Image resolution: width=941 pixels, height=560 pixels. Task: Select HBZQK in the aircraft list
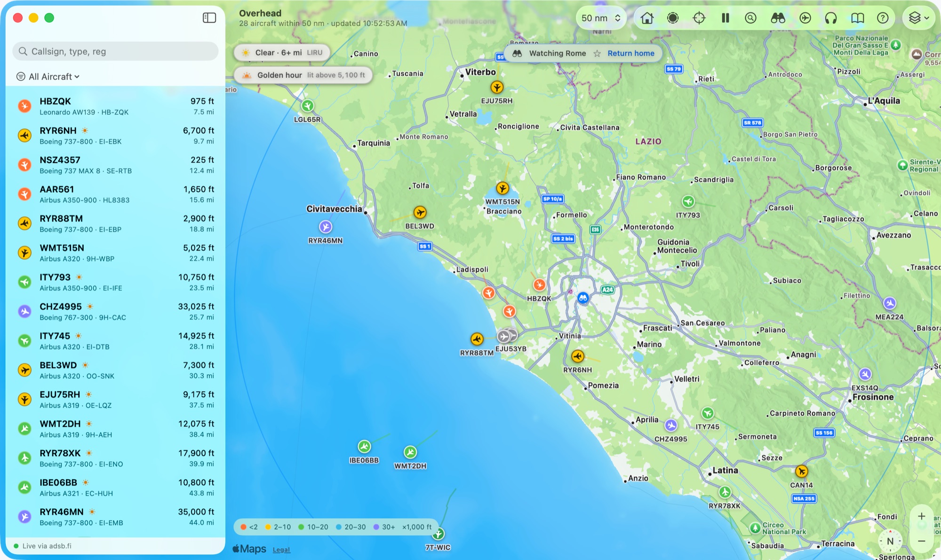click(115, 106)
